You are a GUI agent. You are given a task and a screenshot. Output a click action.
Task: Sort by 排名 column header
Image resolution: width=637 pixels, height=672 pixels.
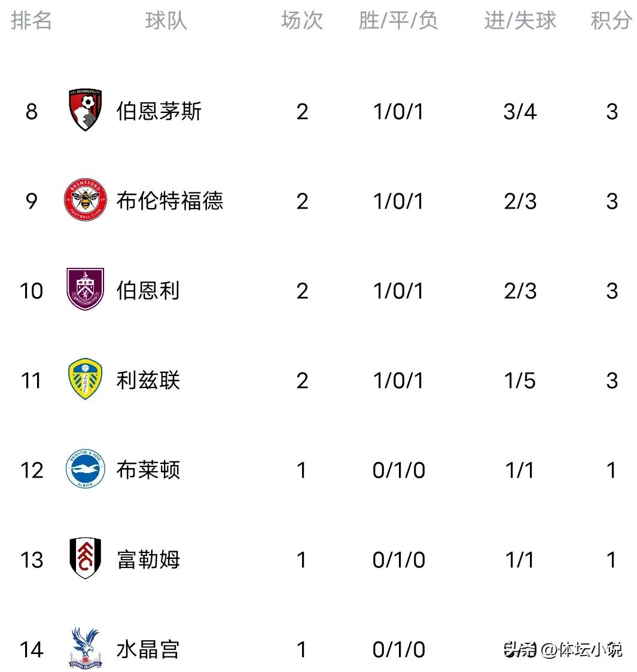click(31, 20)
